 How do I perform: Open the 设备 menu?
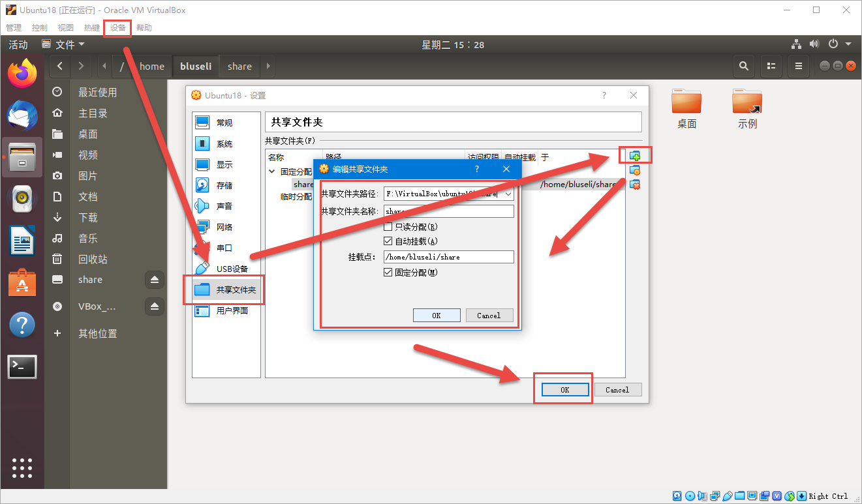(118, 28)
